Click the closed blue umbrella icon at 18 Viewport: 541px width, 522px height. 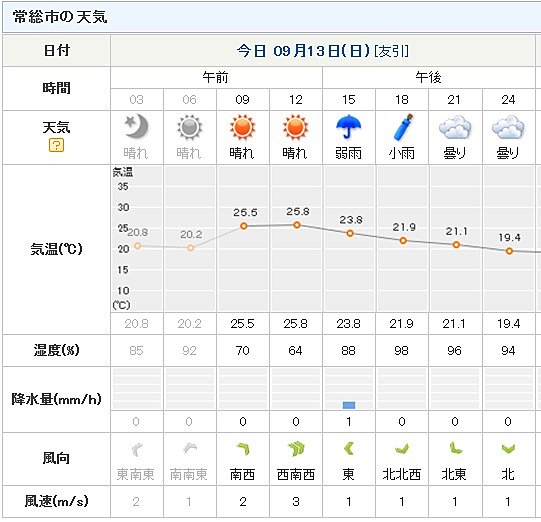403,127
